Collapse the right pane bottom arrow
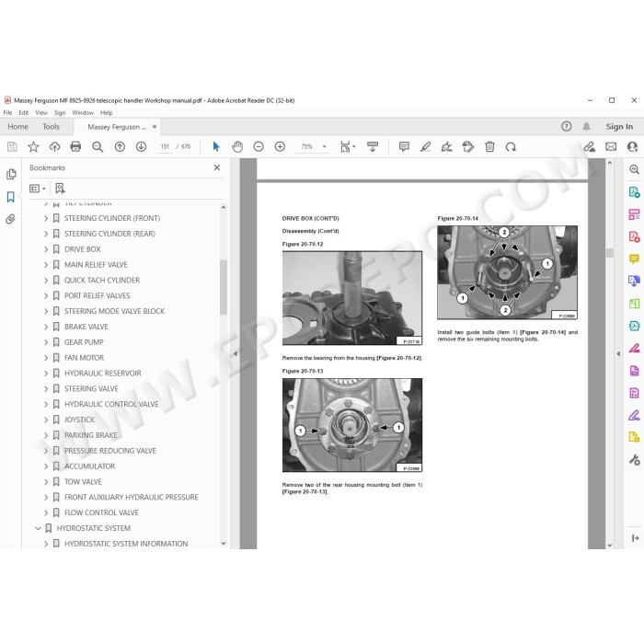 (x=635, y=538)
